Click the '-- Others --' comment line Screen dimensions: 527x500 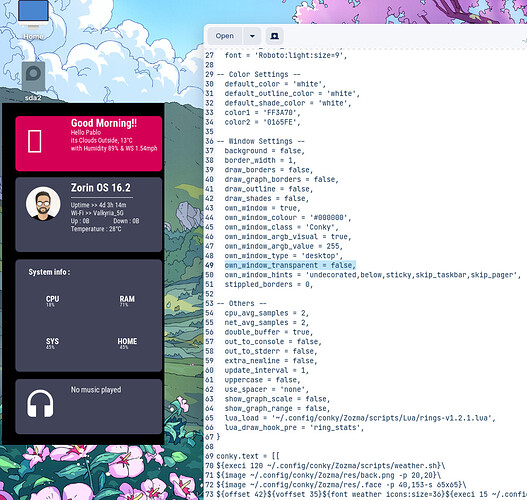point(241,303)
